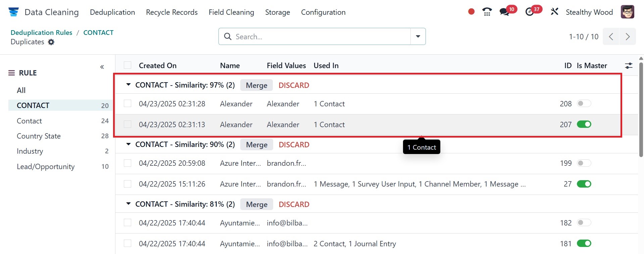Screen dimensions: 644x254
Task: Click into the Search input field
Action: (x=319, y=37)
